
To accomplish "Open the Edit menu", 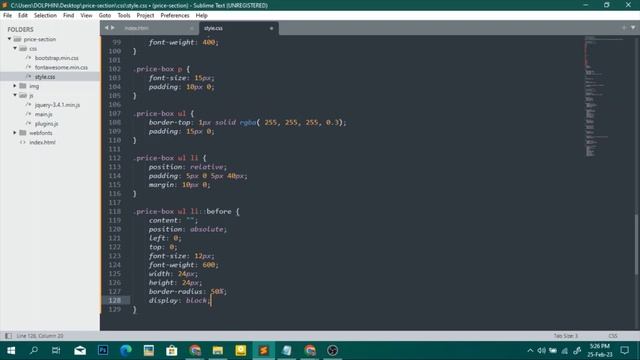I will point(22,16).
